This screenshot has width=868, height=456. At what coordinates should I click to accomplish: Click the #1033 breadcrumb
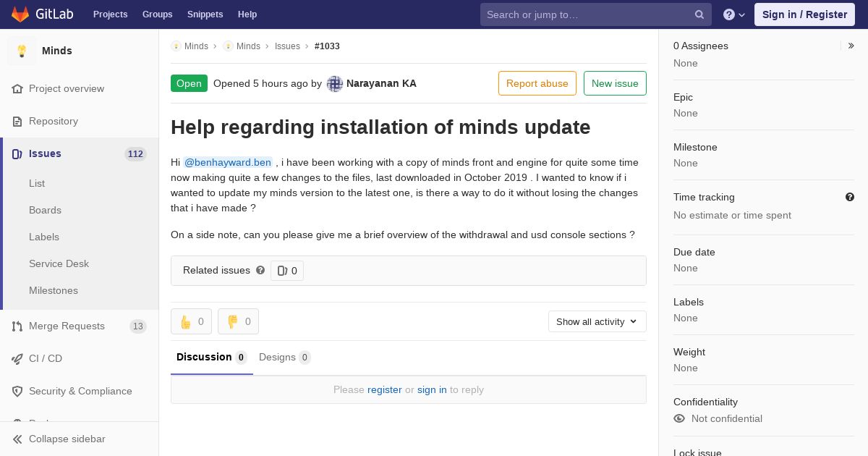pyautogui.click(x=327, y=46)
